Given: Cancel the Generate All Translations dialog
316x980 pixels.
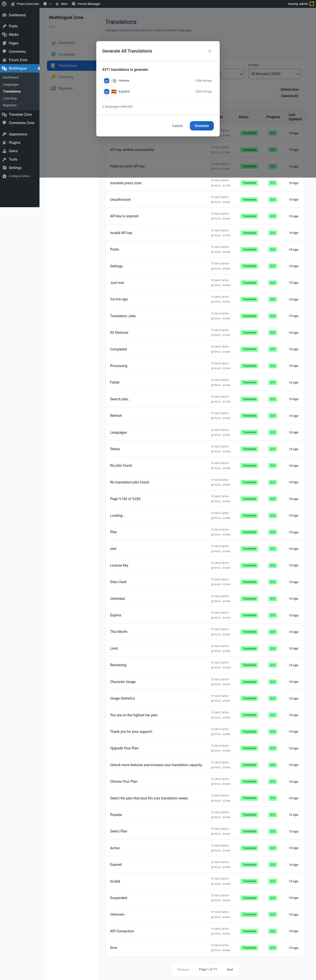Looking at the screenshot, I should click(178, 126).
